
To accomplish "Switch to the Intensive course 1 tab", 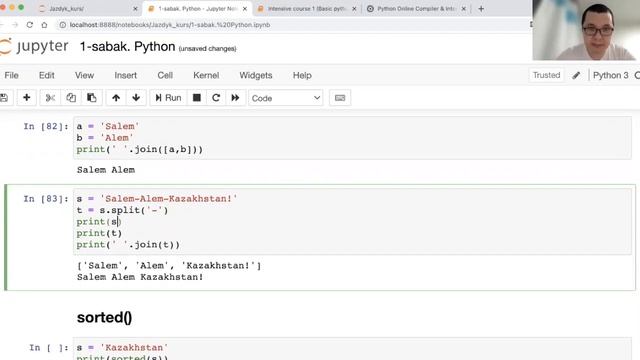I will tap(307, 9).
